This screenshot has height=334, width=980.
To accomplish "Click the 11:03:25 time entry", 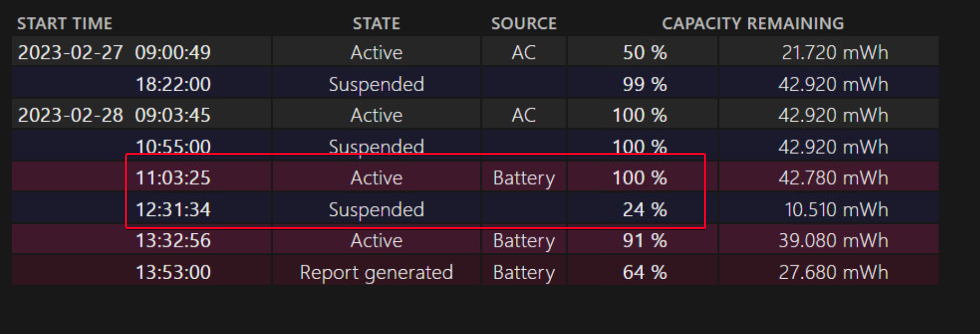I will (x=173, y=178).
